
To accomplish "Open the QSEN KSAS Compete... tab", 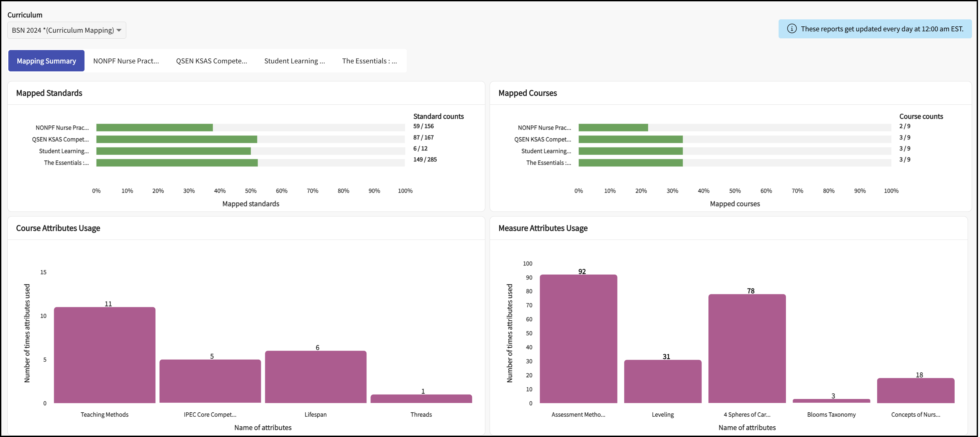I will click(x=211, y=61).
